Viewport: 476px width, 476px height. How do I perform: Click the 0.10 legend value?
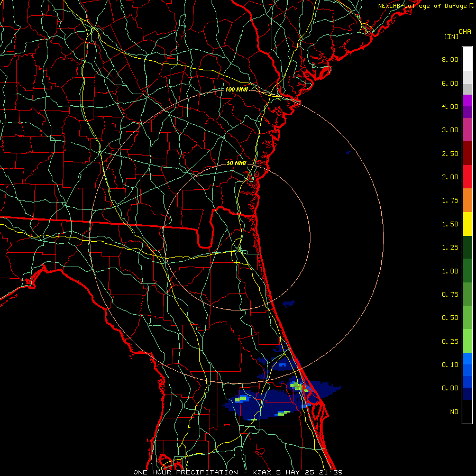(x=450, y=365)
